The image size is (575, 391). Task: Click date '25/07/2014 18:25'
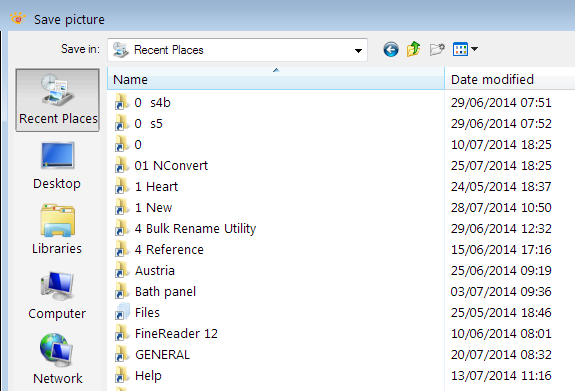[501, 165]
